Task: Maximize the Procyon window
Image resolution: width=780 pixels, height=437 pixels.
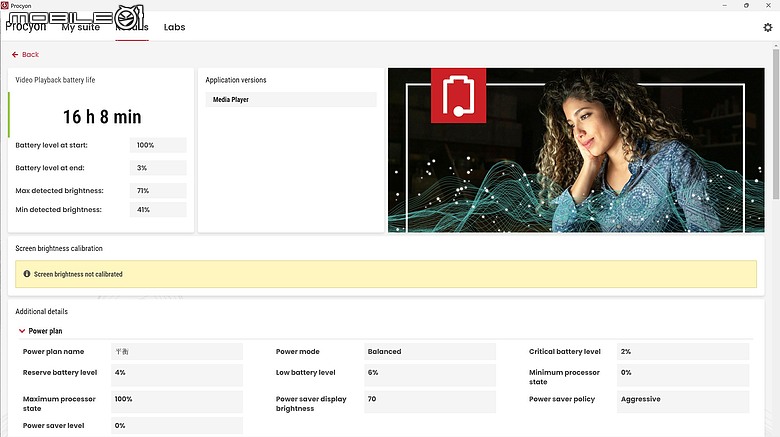Action: click(746, 5)
